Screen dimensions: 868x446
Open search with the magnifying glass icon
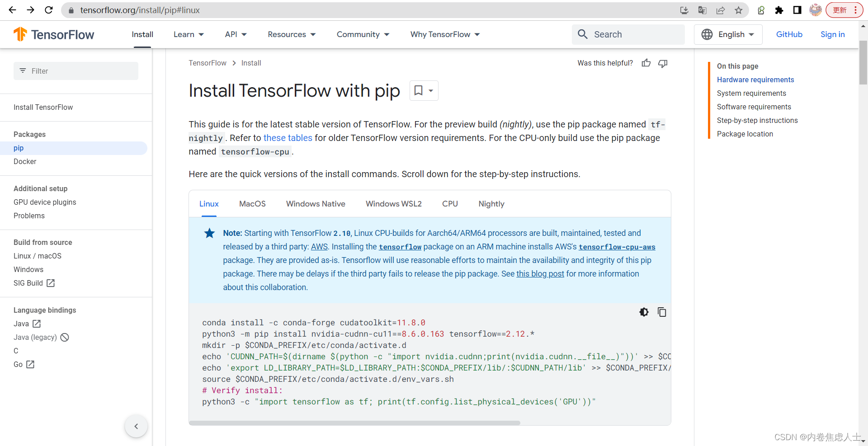click(582, 34)
